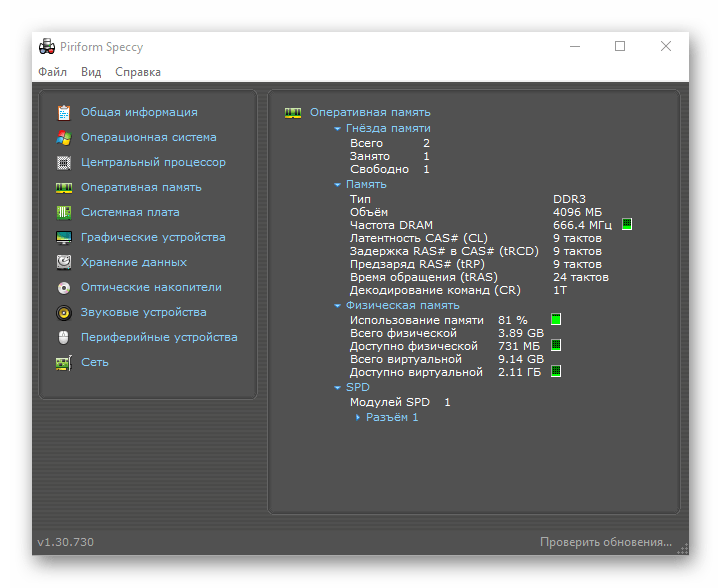The width and height of the screenshot is (721, 588).
Task: Click the Периферийные устройства mouse icon
Action: (64, 337)
